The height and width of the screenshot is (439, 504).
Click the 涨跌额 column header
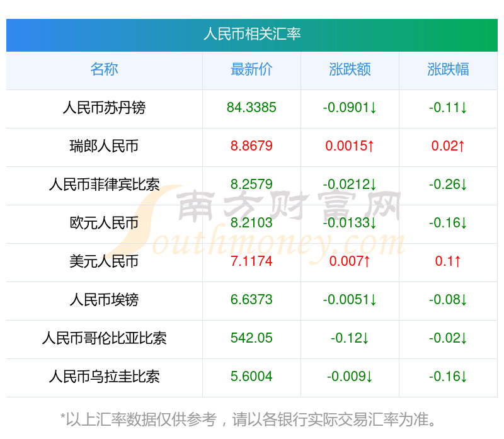point(350,69)
